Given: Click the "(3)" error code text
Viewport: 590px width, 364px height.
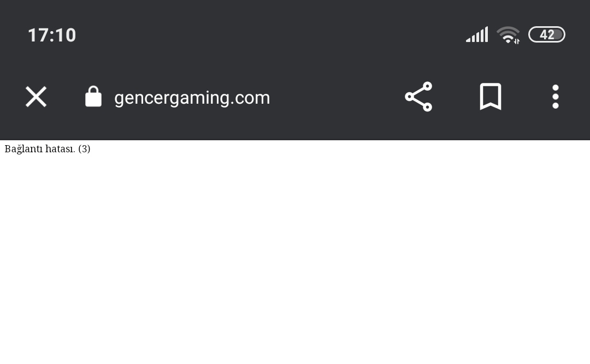Looking at the screenshot, I should 84,149.
